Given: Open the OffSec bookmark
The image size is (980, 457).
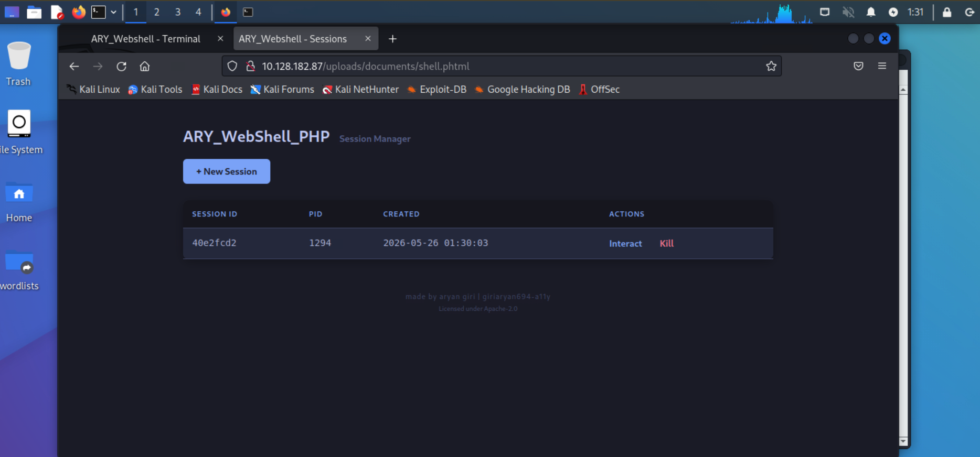Looking at the screenshot, I should click(x=599, y=89).
